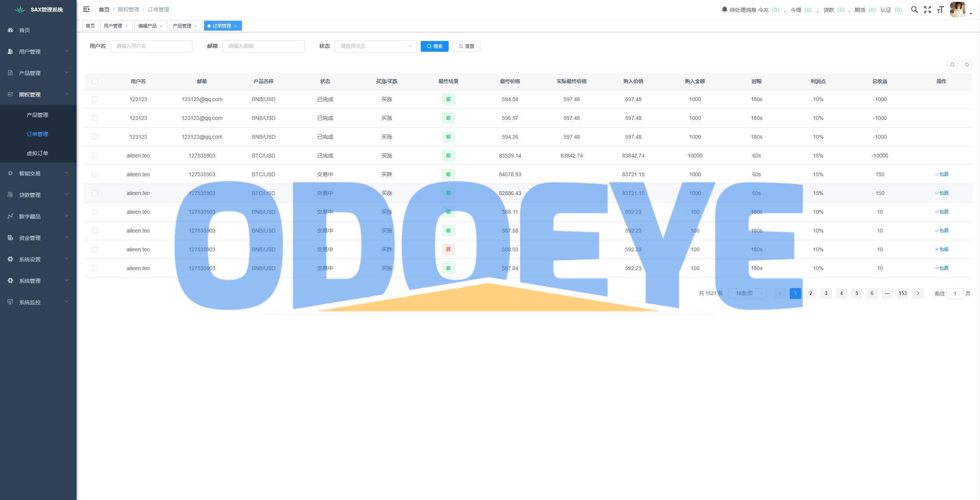Viewport: 980px width, 500px height.
Task: Expand 系统监控 sidebar menu
Action: pos(38,302)
